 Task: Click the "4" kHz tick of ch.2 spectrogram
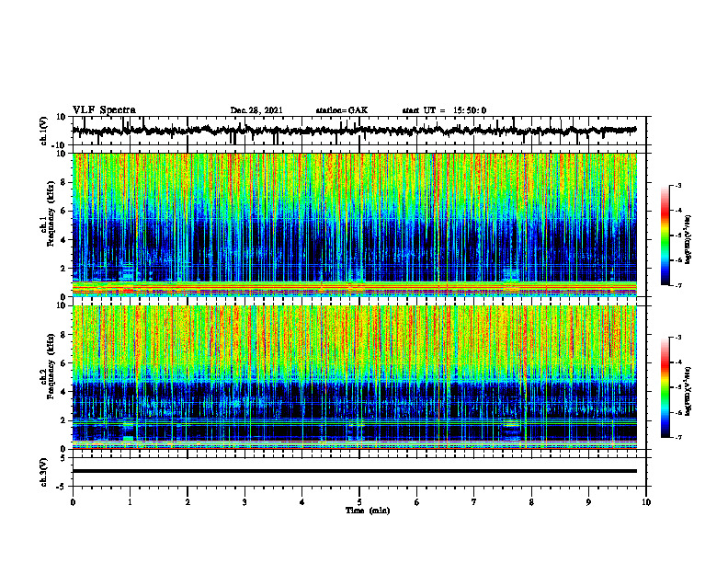click(64, 392)
